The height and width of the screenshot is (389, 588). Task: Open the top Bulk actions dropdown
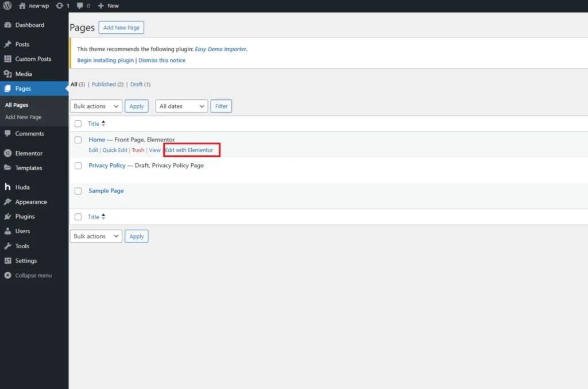click(x=96, y=106)
